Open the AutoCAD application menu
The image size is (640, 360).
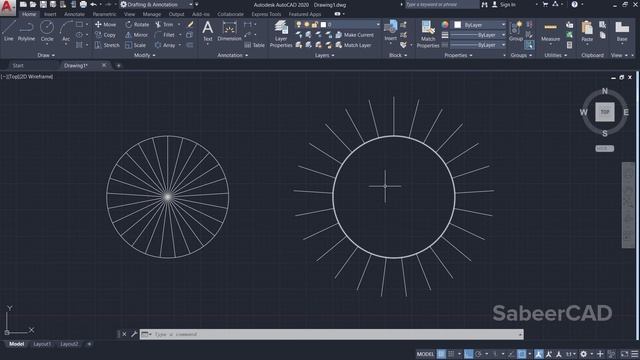click(7, 7)
